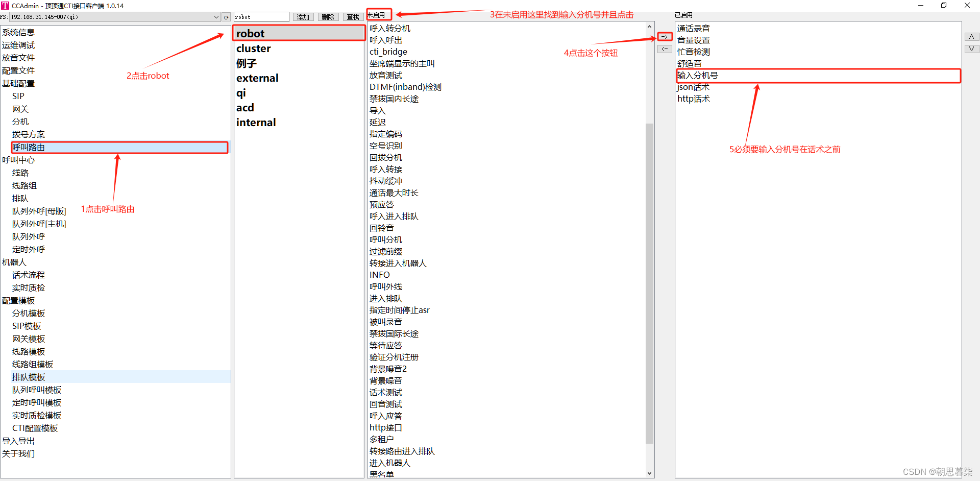Select json话术 in the 已启用 list

694,87
